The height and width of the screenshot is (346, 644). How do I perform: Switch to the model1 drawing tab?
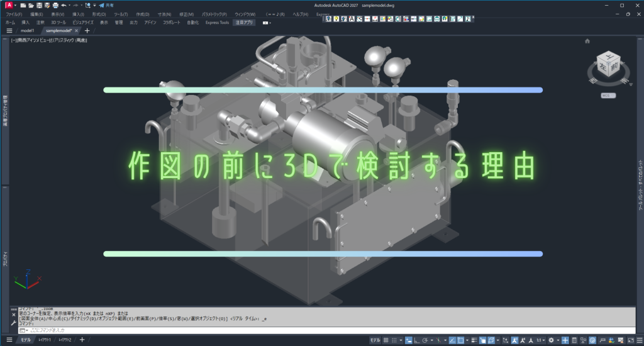(27, 30)
